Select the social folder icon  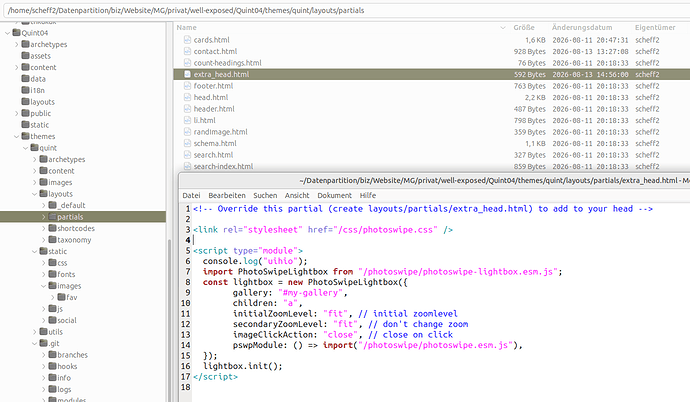52,320
